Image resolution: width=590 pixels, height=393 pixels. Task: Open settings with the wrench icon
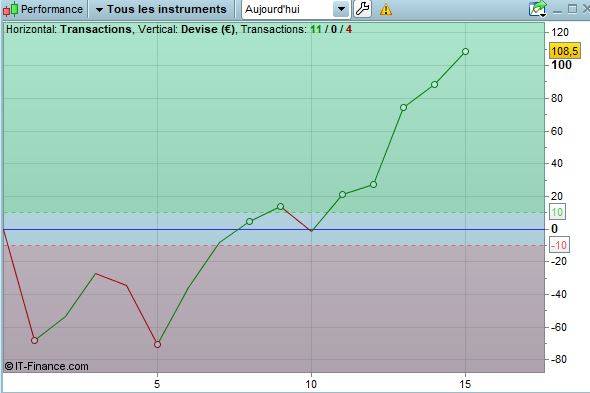click(x=363, y=9)
